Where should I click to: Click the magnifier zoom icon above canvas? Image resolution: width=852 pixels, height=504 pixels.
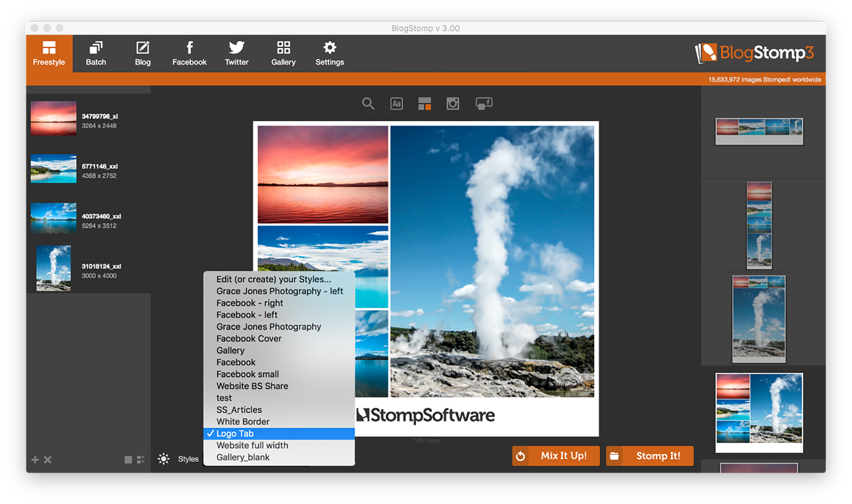(x=368, y=103)
